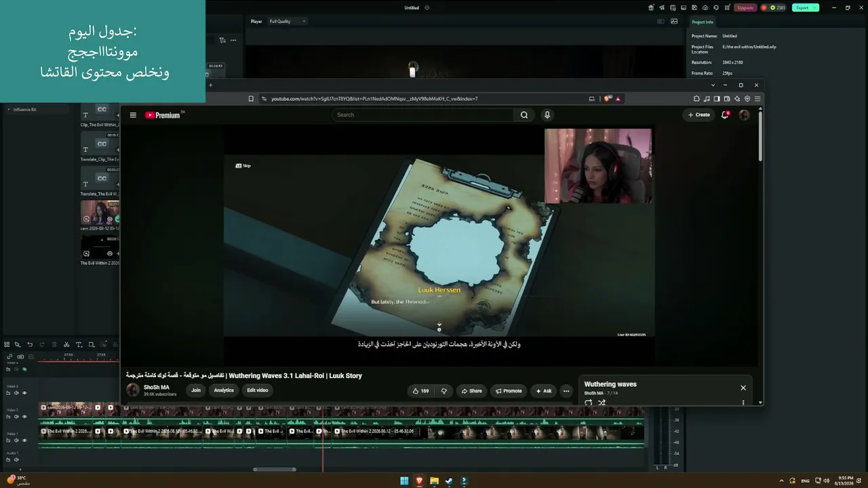
Task: Open the ShoSh MA channel name link
Action: 157,388
